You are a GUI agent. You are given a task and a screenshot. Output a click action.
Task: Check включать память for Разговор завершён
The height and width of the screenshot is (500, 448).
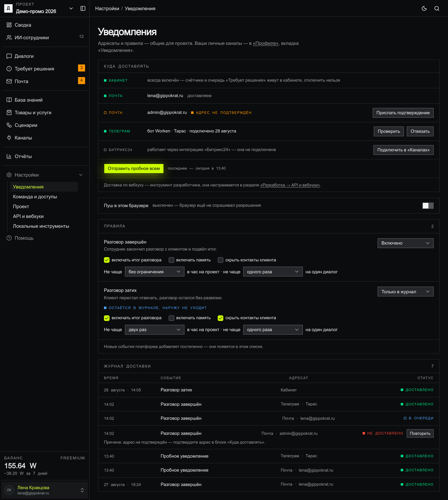pos(171,260)
